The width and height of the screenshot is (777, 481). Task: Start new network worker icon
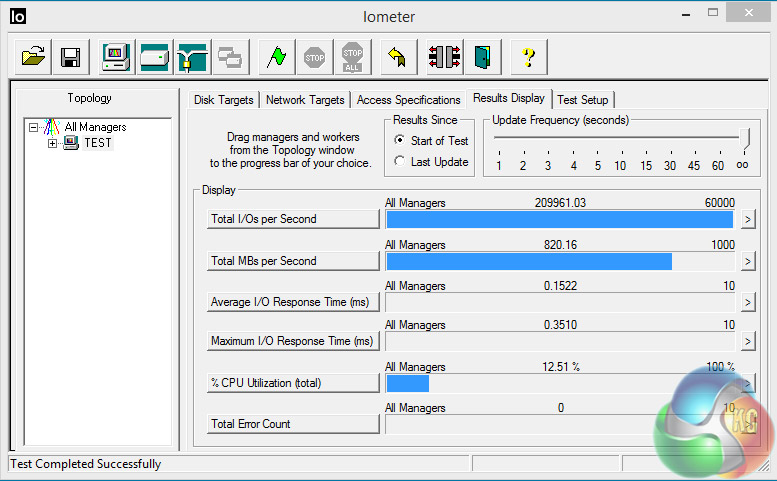pyautogui.click(x=193, y=57)
